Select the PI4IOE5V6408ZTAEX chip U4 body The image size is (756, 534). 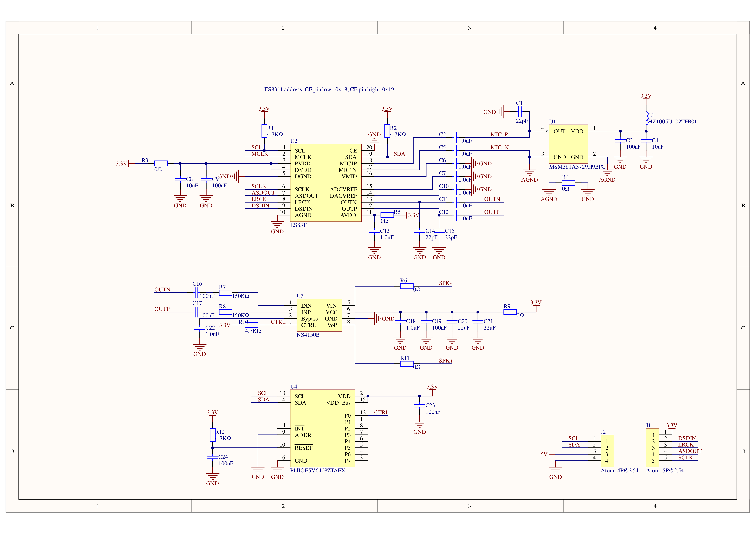(322, 428)
